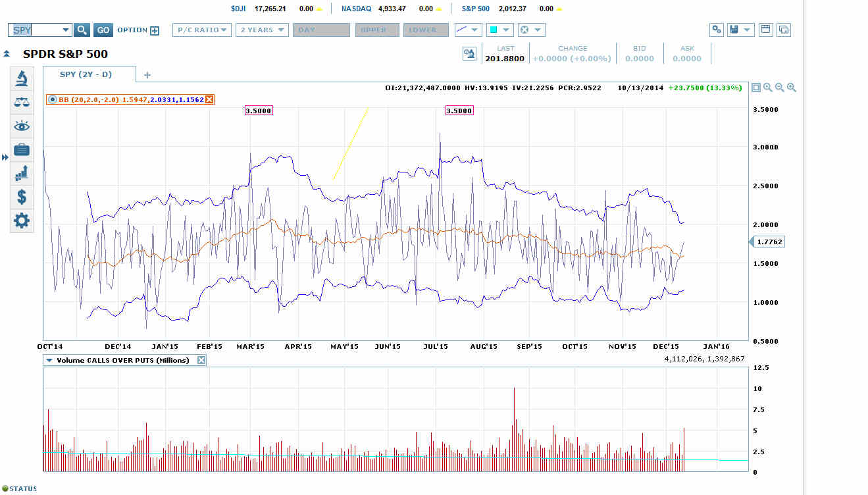Open the balance scales compare tool
This screenshot has width=868, height=495.
click(22, 102)
